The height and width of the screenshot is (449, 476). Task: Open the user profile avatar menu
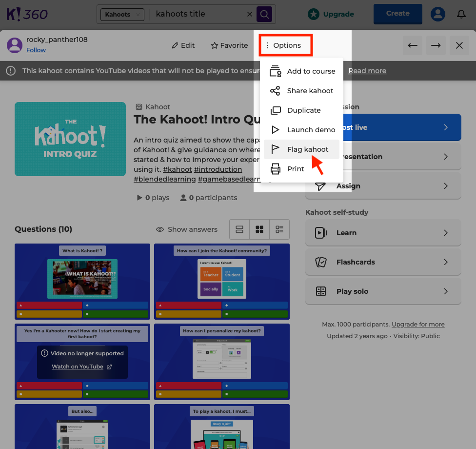(x=438, y=14)
